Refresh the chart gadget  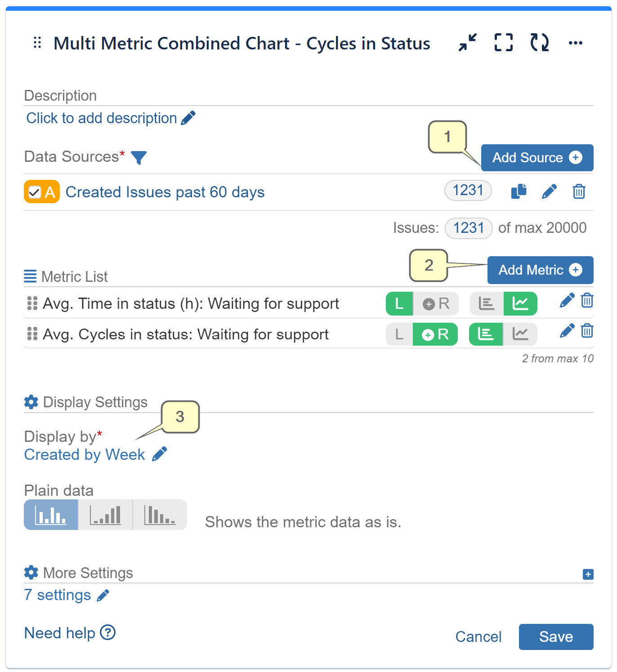(539, 43)
